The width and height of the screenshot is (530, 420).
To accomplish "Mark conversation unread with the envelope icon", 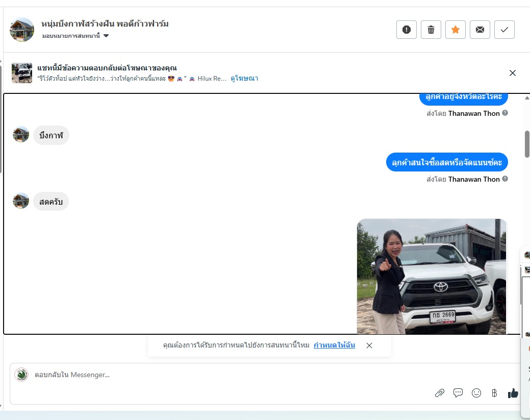I will coord(480,30).
